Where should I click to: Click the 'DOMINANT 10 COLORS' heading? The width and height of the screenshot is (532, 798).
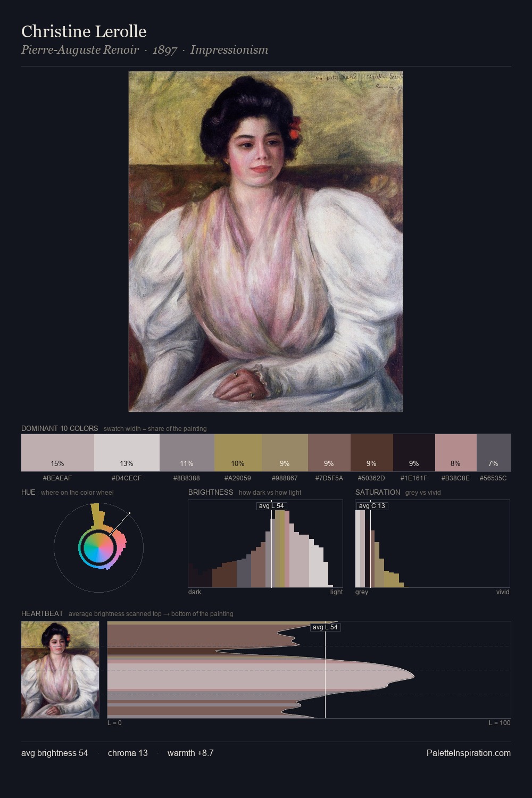[x=60, y=428]
